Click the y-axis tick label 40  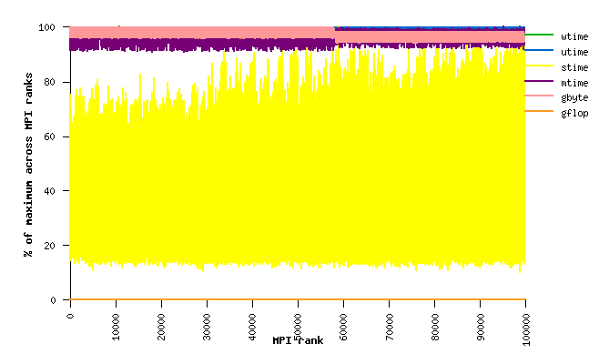(49, 191)
